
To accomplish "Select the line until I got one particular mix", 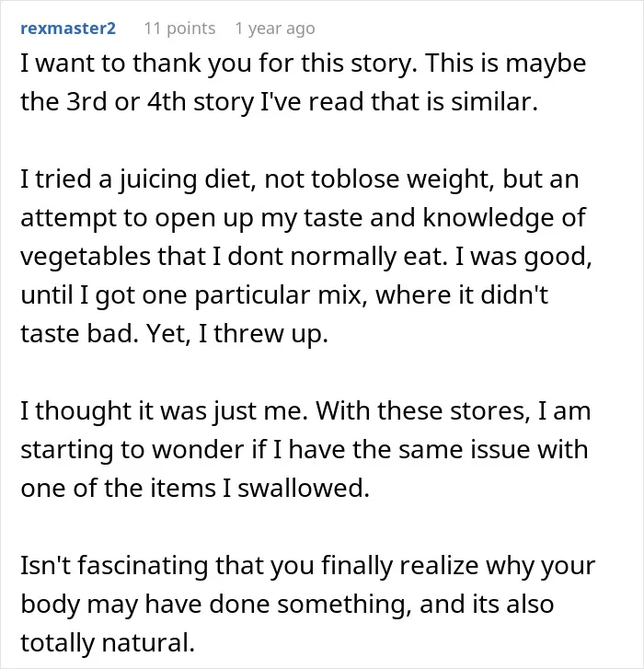I will coord(284,294).
